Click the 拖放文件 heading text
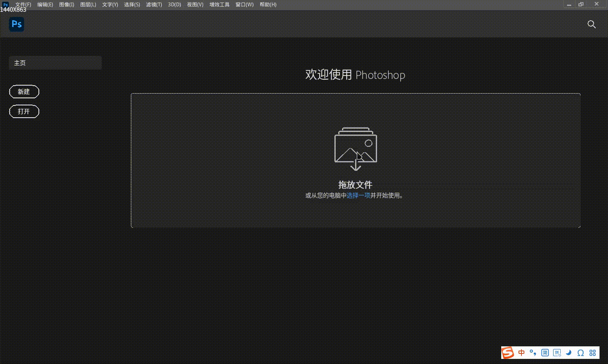 coord(356,185)
